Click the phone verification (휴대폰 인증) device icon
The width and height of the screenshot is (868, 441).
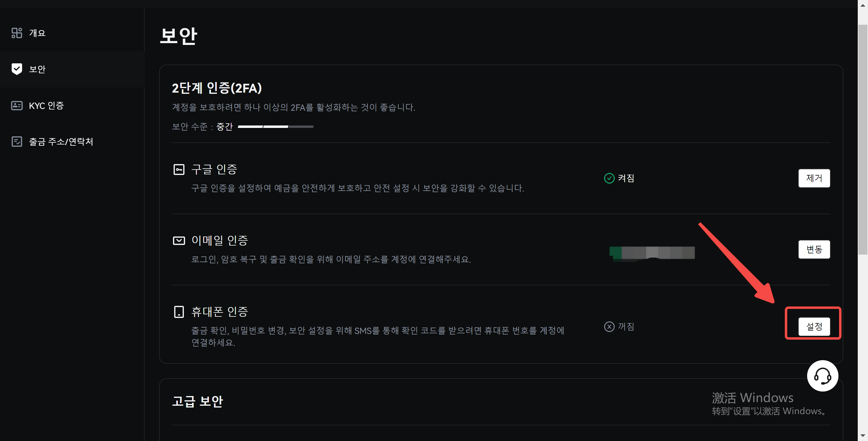(x=179, y=312)
